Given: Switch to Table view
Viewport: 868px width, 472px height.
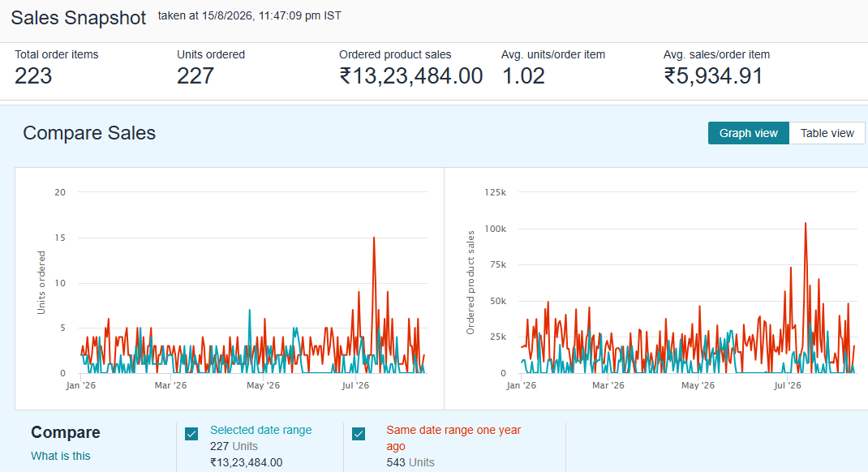Looking at the screenshot, I should click(827, 133).
